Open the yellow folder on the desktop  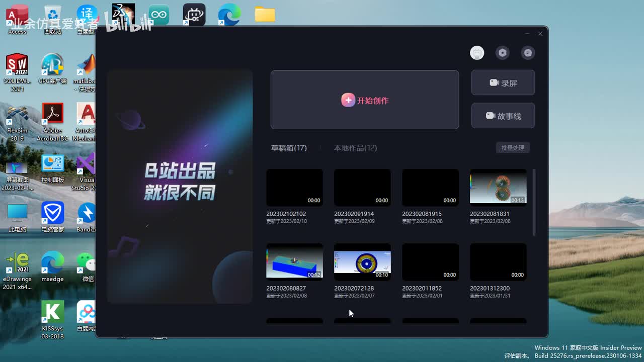pos(265,15)
